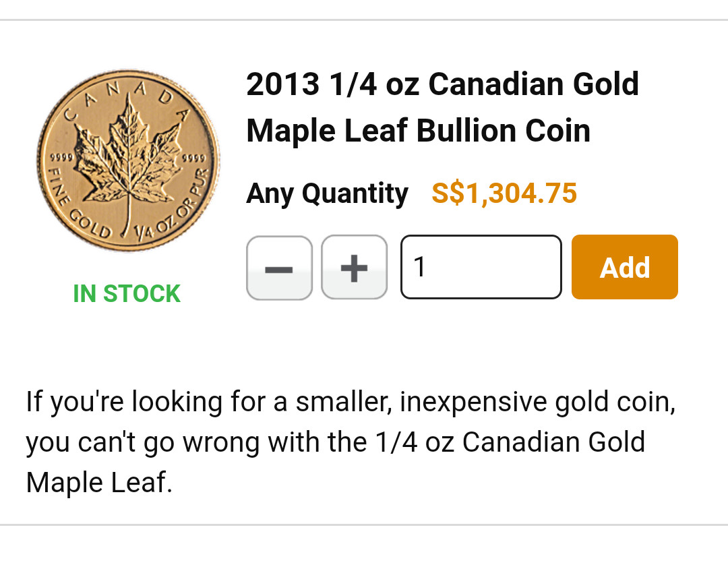Click the Maple Leaf Bullion Coin title line
Screen dimensions: 728x567
418,131
